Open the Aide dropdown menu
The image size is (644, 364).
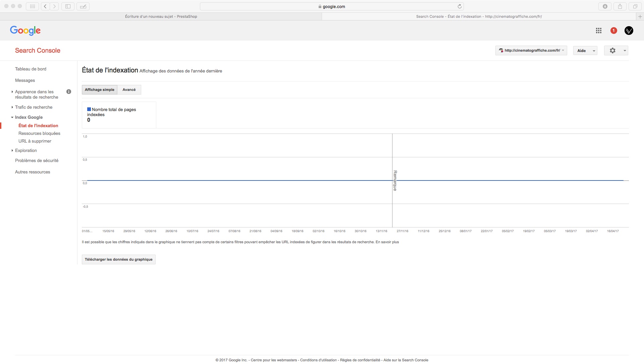coord(585,51)
